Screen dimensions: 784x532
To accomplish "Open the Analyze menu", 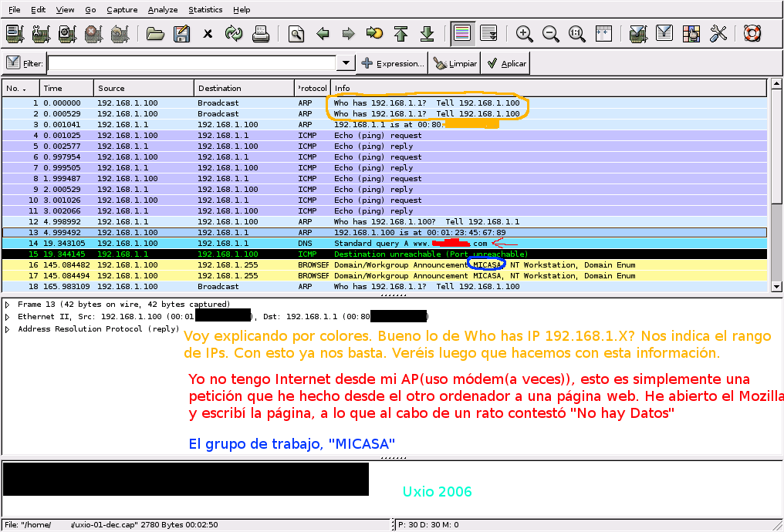I will click(163, 9).
